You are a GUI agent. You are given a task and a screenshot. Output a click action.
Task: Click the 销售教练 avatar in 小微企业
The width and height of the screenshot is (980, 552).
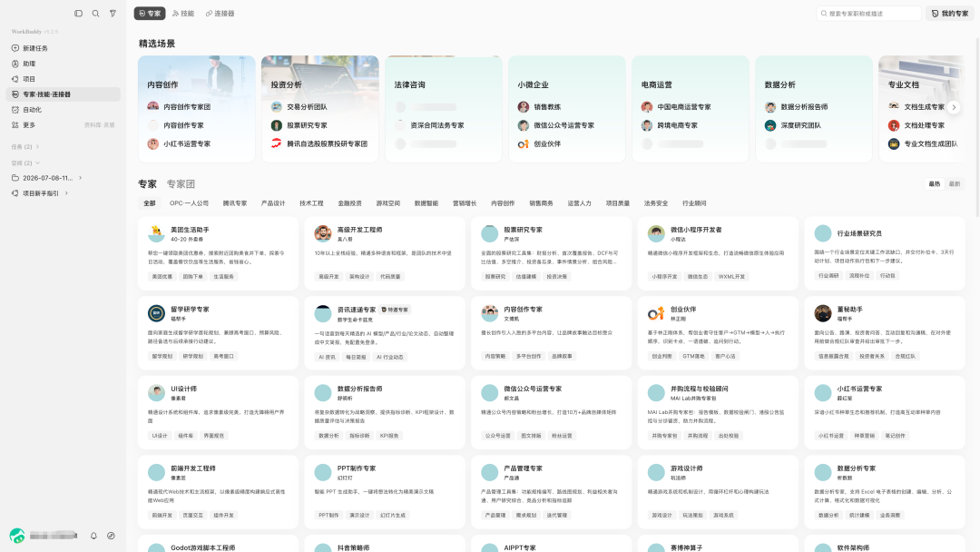pyautogui.click(x=524, y=107)
